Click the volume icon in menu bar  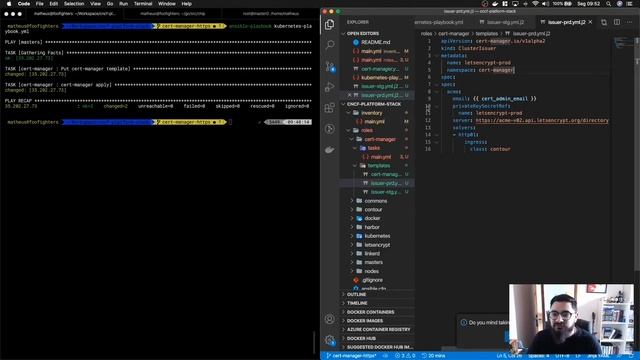(545, 4)
